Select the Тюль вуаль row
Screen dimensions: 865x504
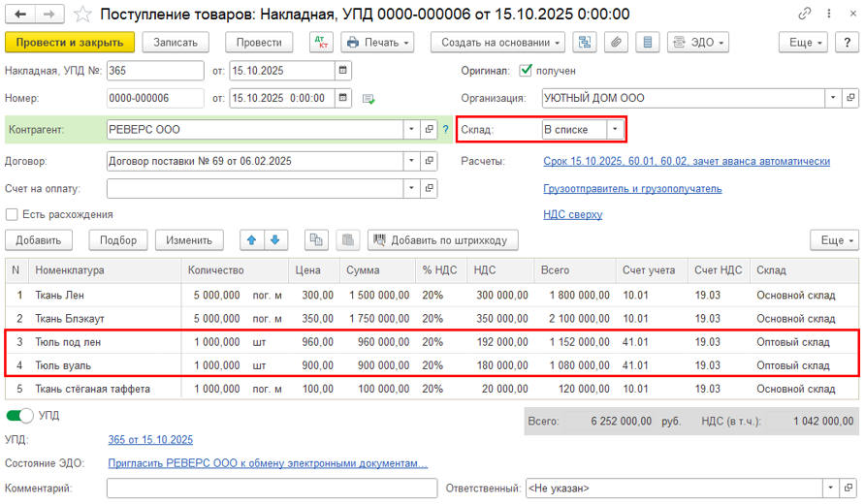432,365
